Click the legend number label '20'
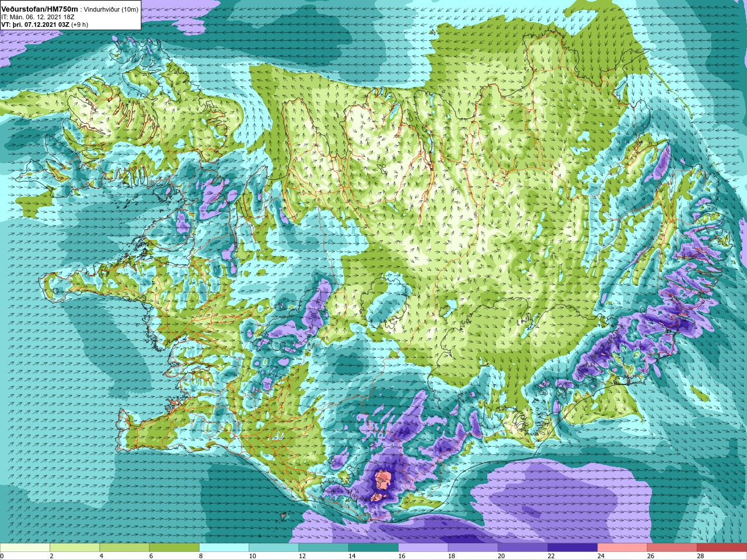747x560 pixels. (x=501, y=556)
